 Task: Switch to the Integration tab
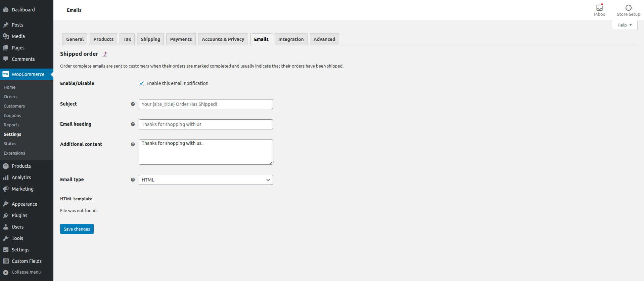tap(291, 39)
